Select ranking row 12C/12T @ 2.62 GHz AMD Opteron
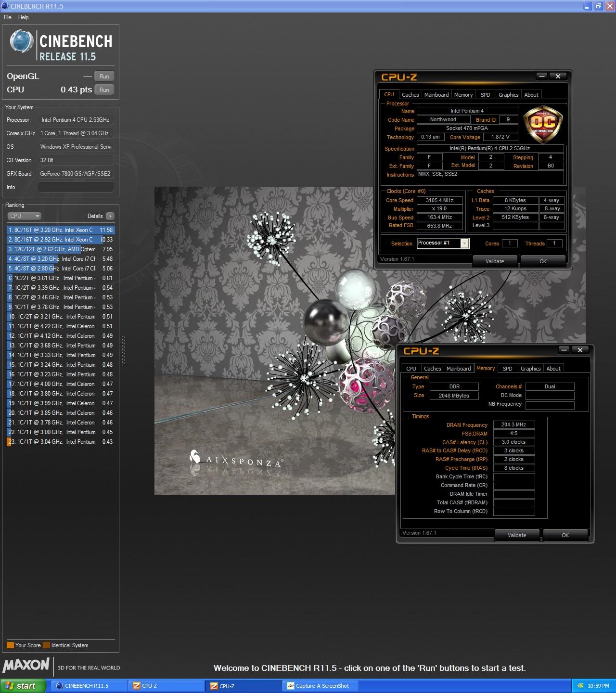The width and height of the screenshot is (616, 693). pos(61,249)
